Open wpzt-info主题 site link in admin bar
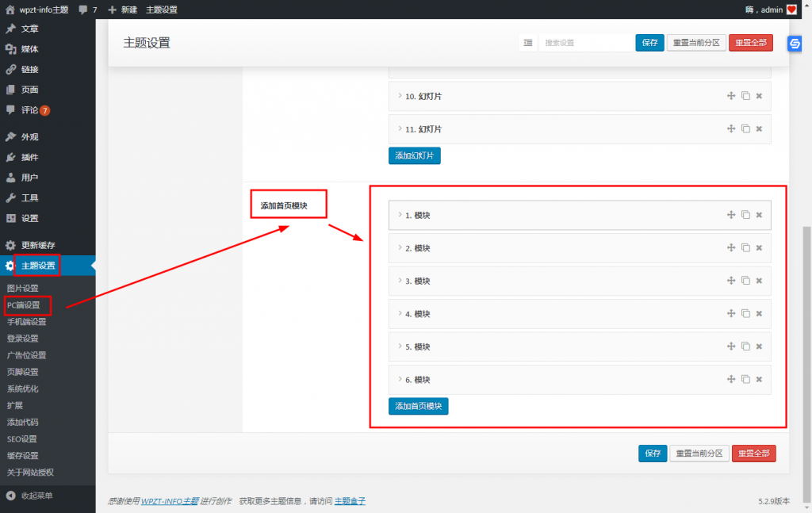 (37, 10)
